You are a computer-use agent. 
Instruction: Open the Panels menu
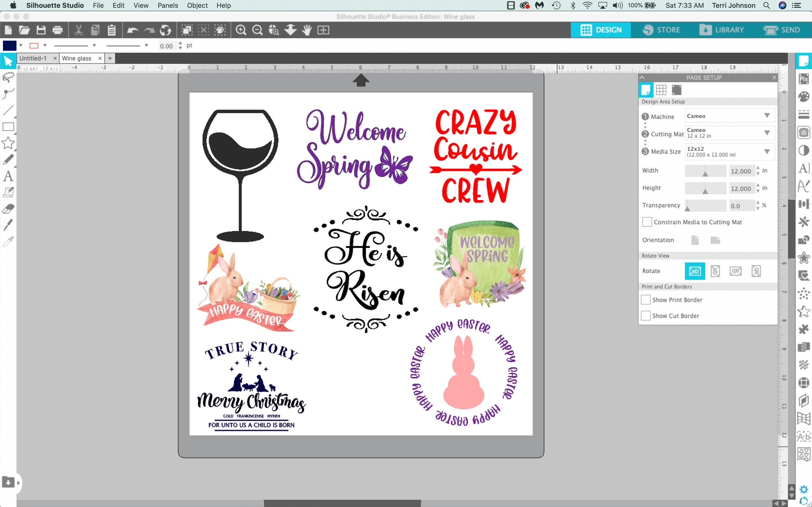tap(168, 5)
